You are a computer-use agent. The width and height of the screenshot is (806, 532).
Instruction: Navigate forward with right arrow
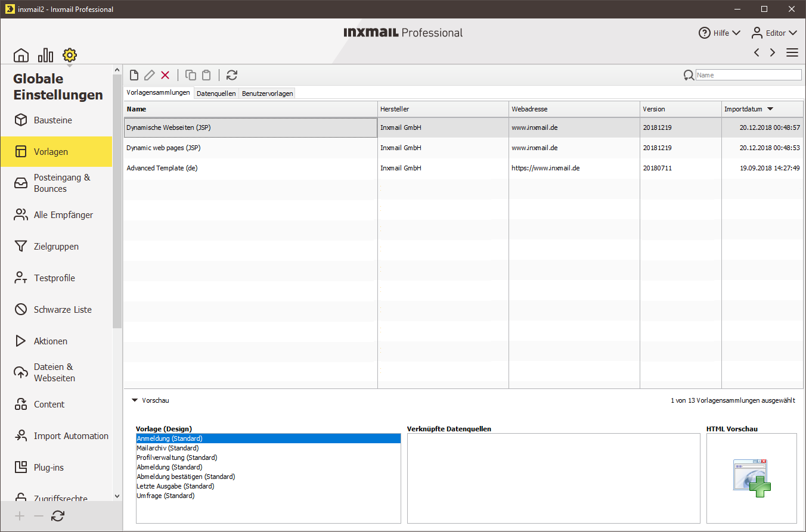pyautogui.click(x=773, y=52)
